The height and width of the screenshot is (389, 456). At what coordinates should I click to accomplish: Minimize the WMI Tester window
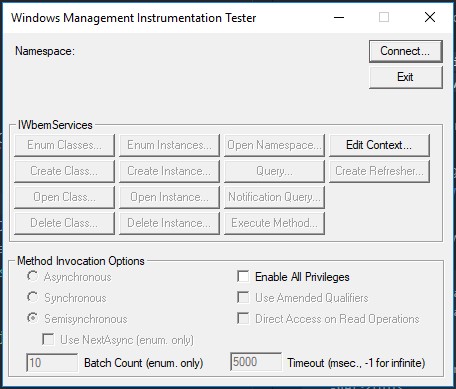tap(339, 17)
